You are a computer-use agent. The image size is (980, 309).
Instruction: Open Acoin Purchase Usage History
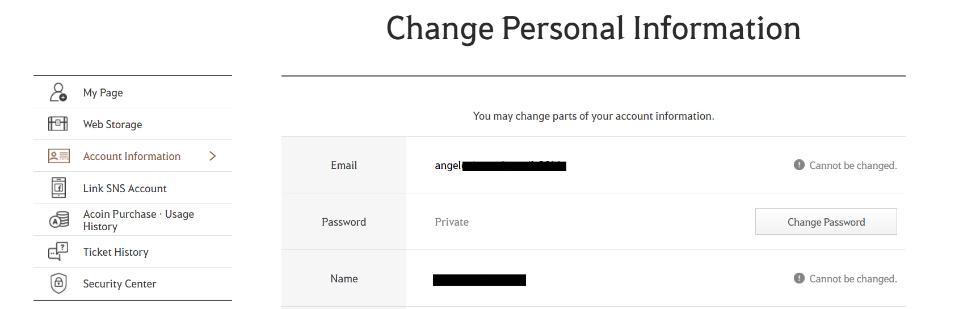(x=138, y=220)
